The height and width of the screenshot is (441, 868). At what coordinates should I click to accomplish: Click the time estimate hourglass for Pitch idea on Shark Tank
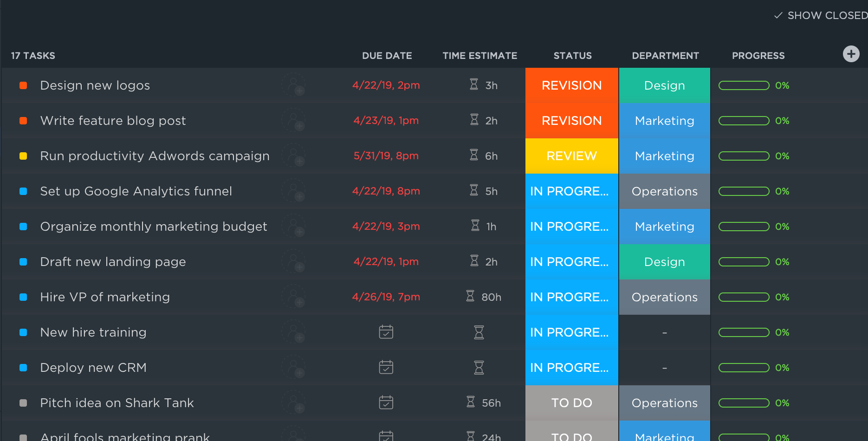coord(472,402)
